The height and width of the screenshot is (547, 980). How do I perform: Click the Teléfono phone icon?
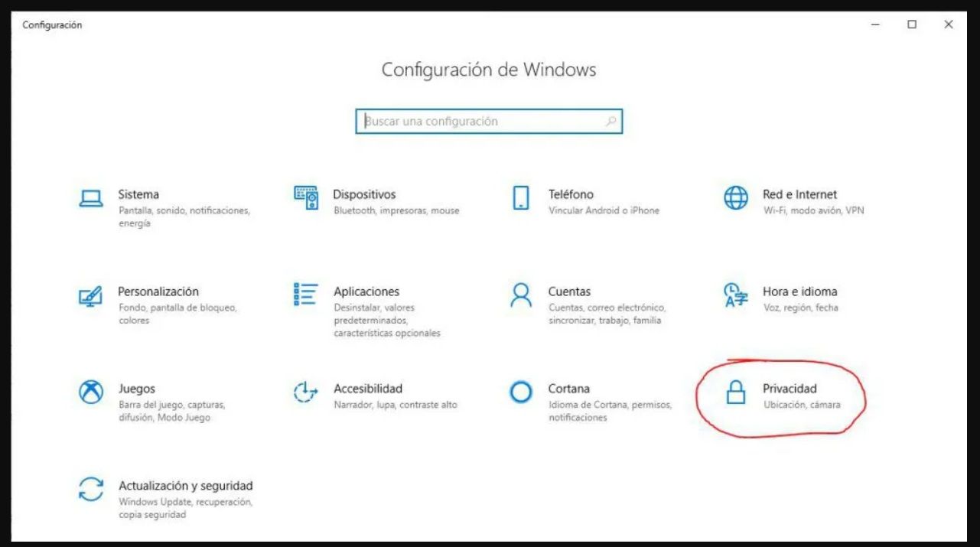click(521, 197)
